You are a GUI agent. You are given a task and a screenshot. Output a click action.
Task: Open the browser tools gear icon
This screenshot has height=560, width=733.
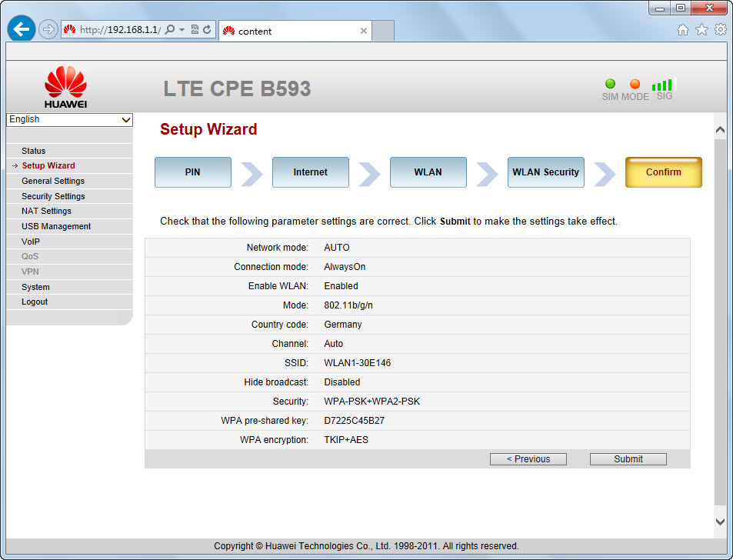[721, 30]
